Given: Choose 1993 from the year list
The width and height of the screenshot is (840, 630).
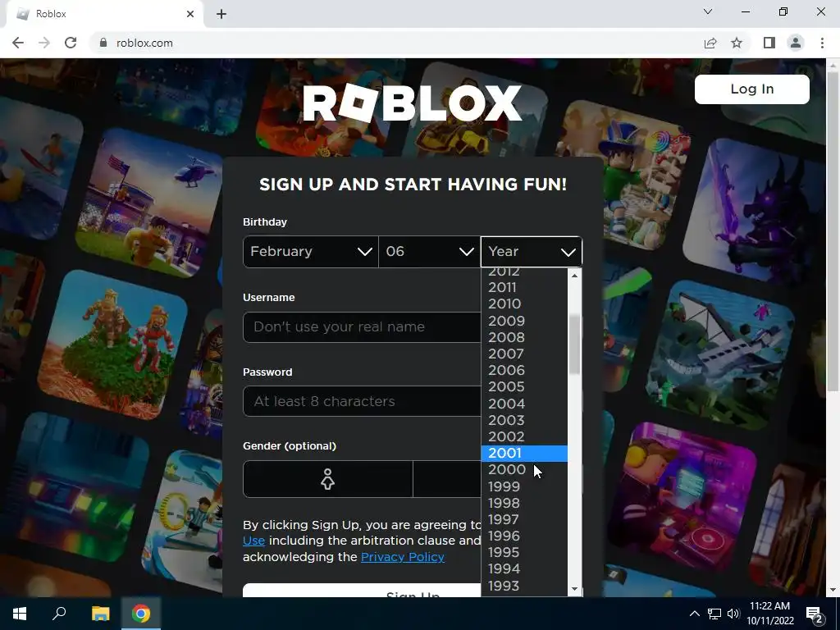Looking at the screenshot, I should click(524, 586).
